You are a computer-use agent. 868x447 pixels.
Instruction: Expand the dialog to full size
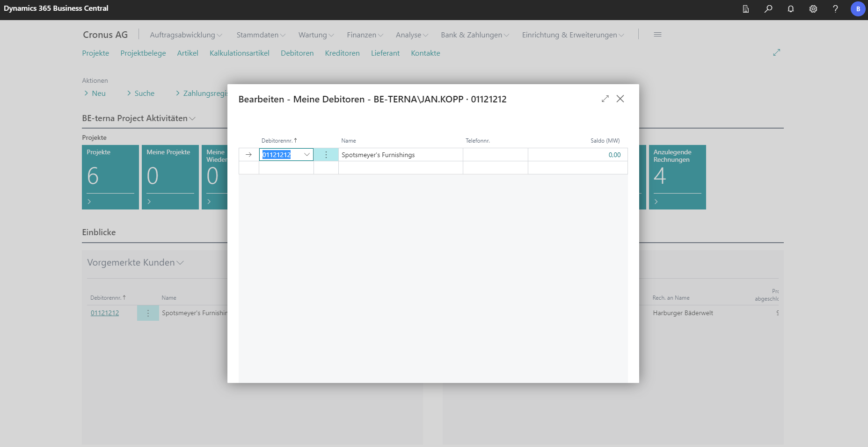(x=605, y=99)
